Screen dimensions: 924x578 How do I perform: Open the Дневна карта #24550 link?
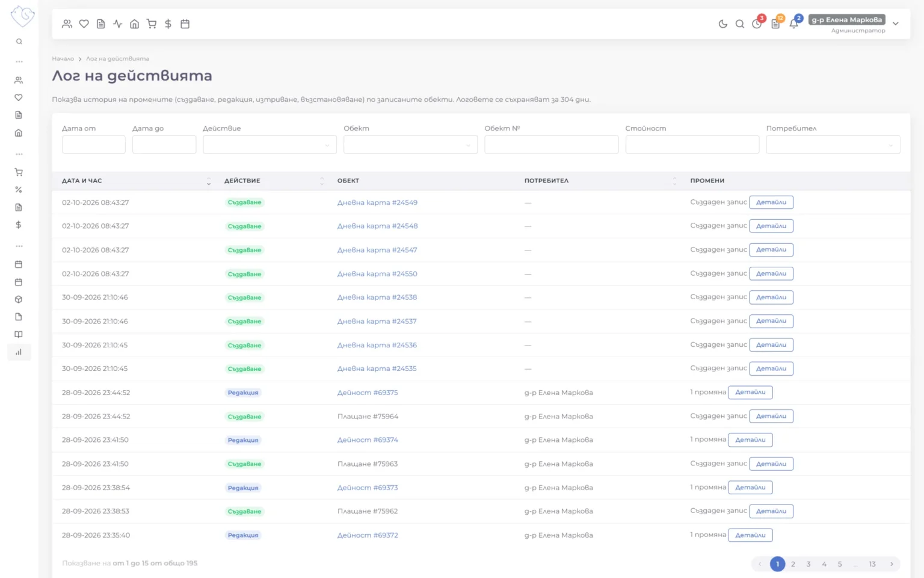[377, 274]
